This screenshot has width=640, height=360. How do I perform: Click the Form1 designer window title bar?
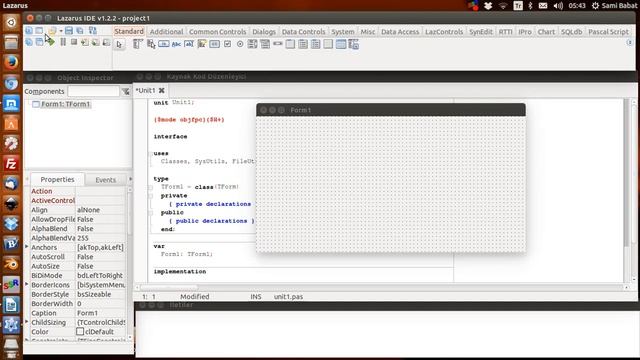pyautogui.click(x=391, y=110)
